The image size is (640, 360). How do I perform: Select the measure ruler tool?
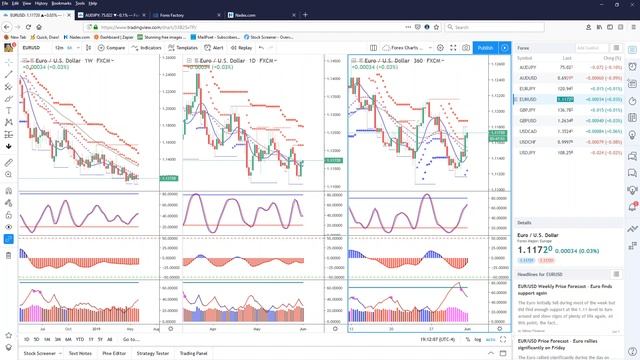9,162
